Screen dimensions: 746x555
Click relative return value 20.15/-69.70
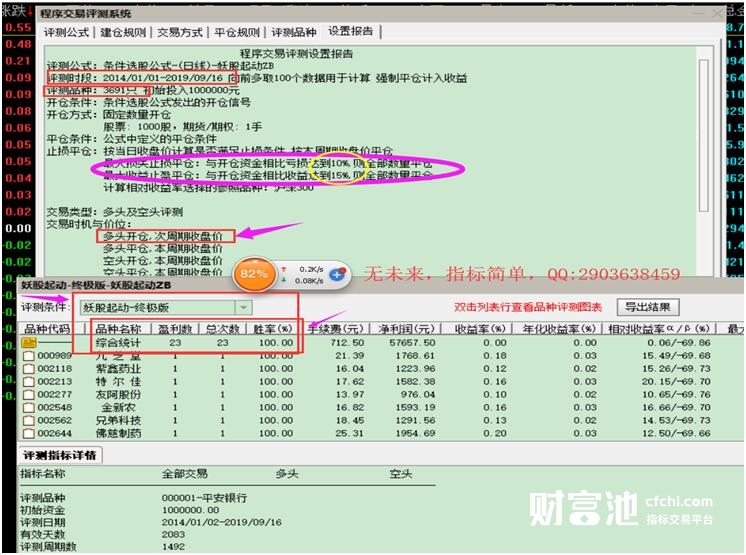click(676, 381)
